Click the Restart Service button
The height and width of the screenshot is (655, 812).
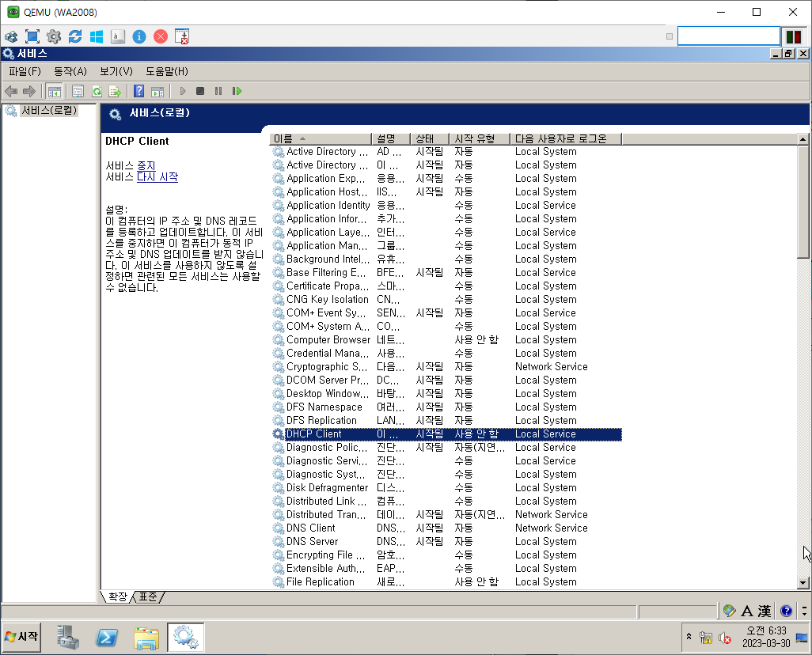point(237,92)
